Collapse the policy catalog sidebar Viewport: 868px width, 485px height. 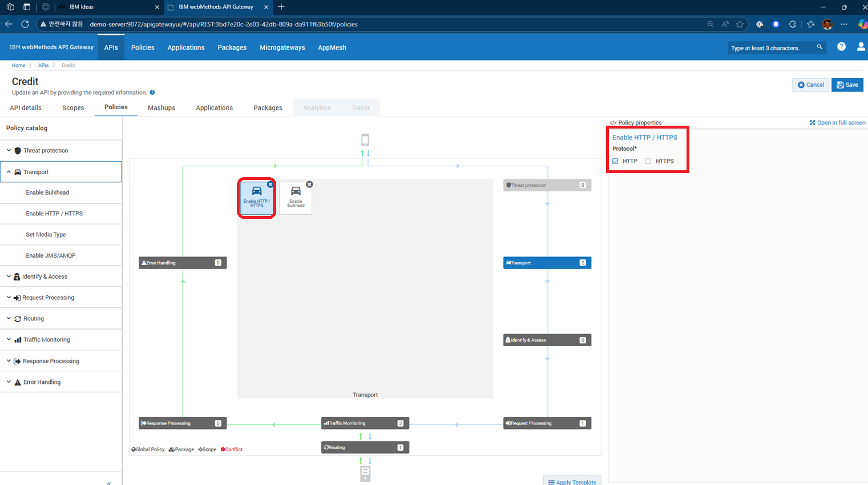(x=109, y=483)
